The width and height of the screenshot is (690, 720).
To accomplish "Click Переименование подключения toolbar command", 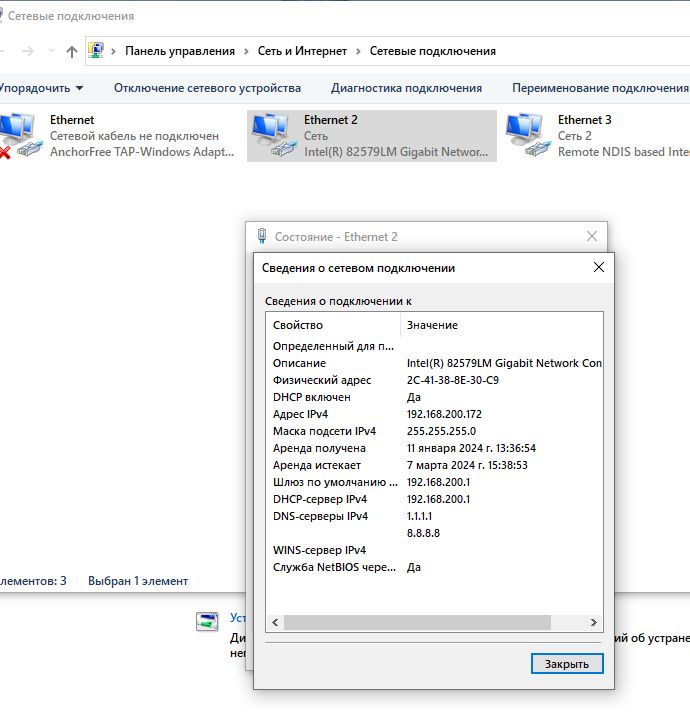I will click(598, 88).
